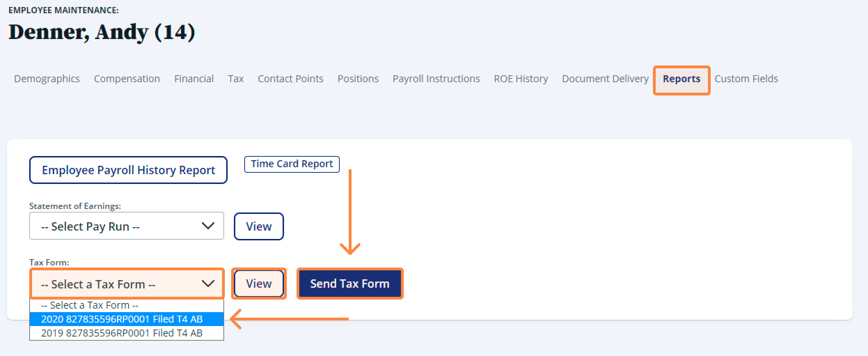This screenshot has height=356, width=868.
Task: Open the Payroll Instructions tab
Action: tap(436, 79)
